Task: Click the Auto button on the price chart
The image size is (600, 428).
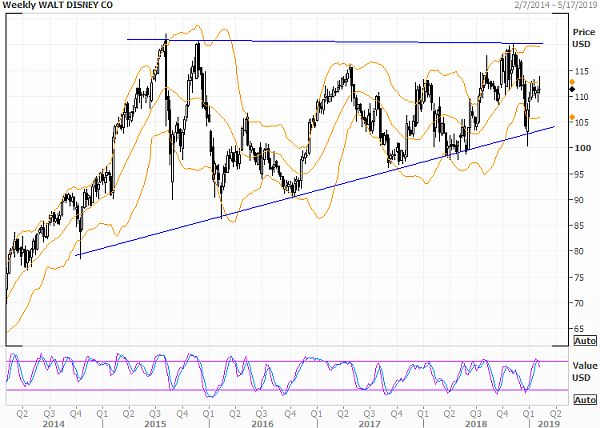Action: [585, 340]
